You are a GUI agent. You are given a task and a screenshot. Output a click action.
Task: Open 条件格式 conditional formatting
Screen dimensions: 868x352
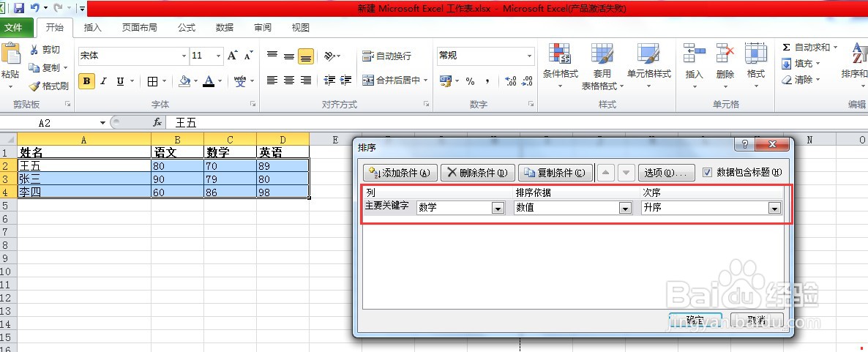[x=560, y=67]
